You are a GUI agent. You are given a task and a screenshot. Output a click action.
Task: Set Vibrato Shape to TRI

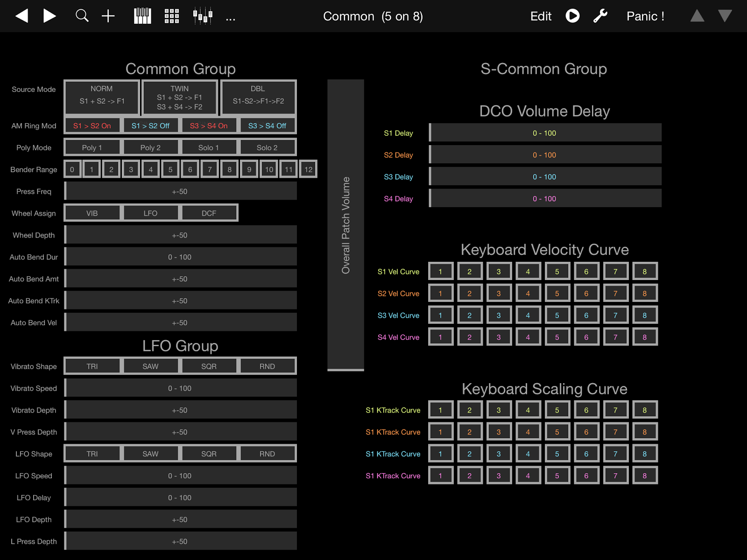(x=92, y=366)
